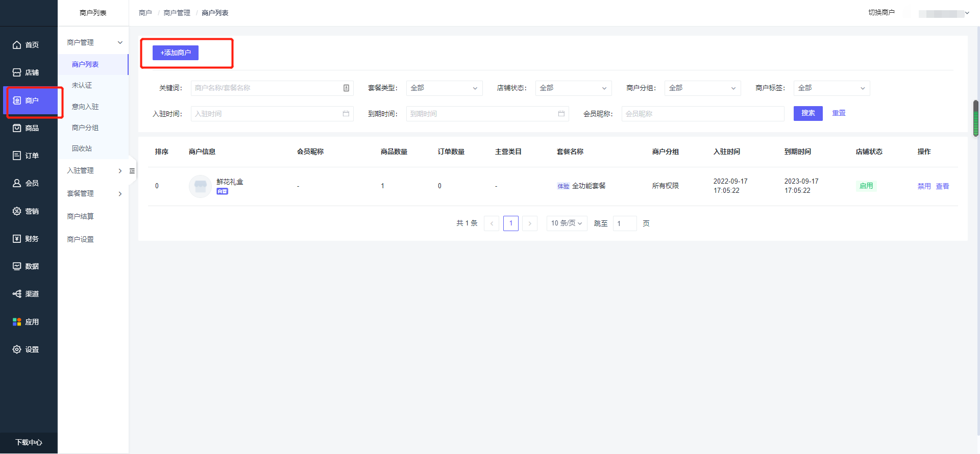Click the 店铺 store icon
980x454 pixels.
point(17,72)
